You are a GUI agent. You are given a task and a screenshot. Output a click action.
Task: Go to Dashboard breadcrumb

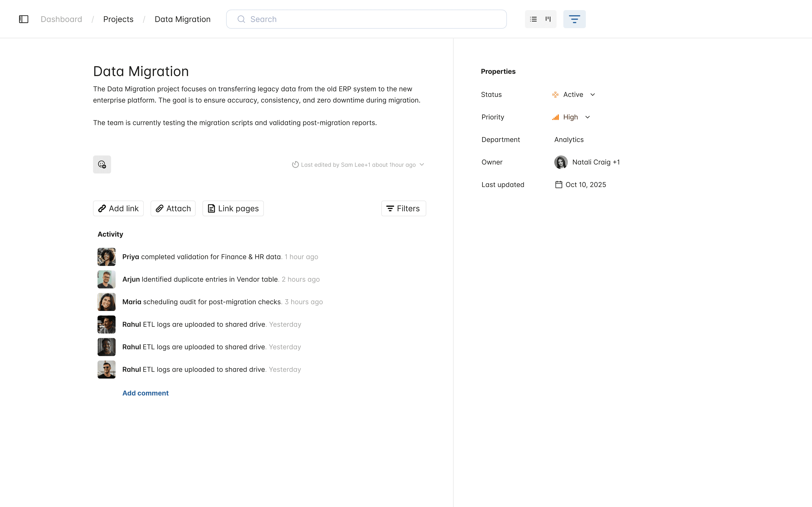click(x=61, y=19)
